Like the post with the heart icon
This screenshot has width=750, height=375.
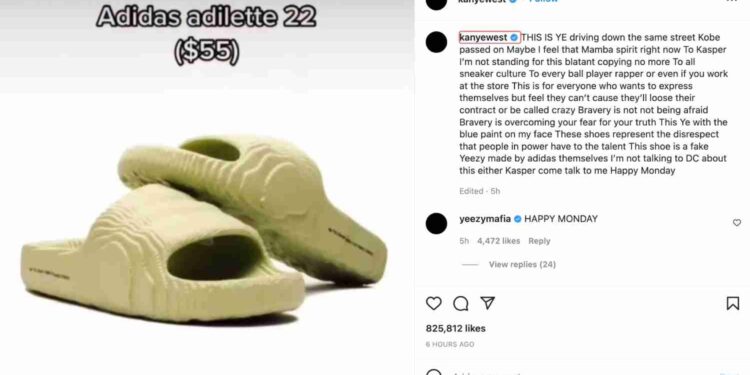pos(433,303)
